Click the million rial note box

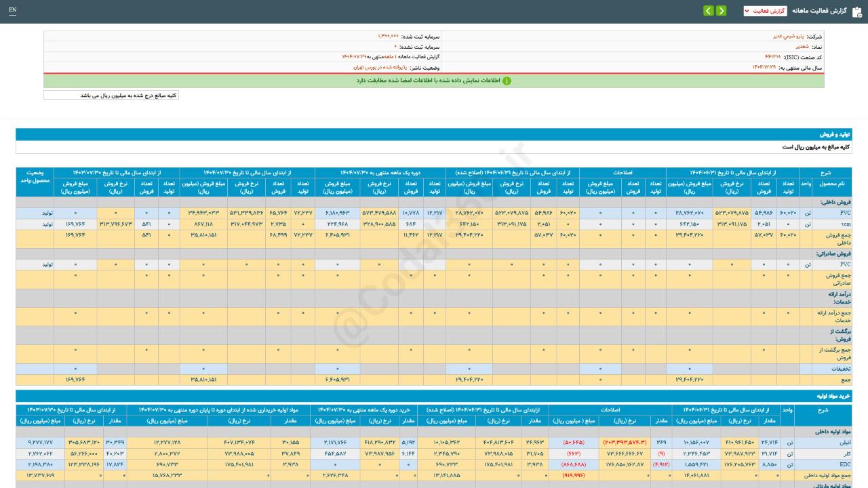pos(111,96)
